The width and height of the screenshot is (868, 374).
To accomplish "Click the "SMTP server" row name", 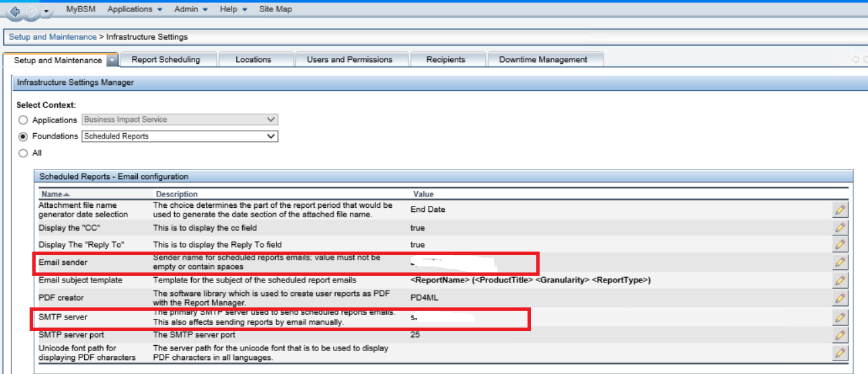I will (x=63, y=317).
